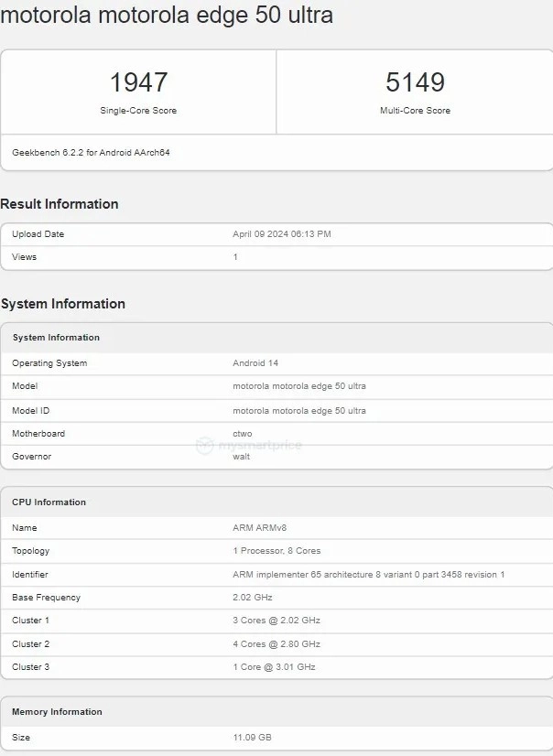This screenshot has width=553, height=756.
Task: Select the motherboard value 'ctwo'
Action: pyautogui.click(x=243, y=434)
